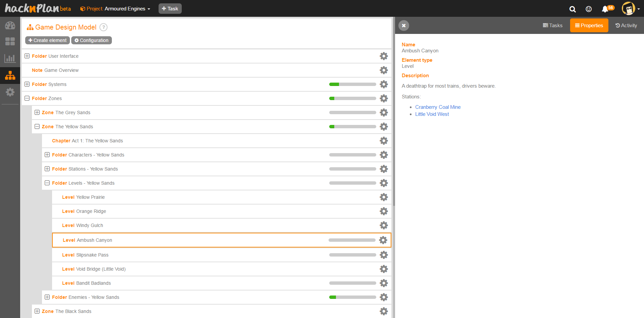Viewport: 644px width, 318px height.
Task: Click the Game Design Model help icon
Action: (x=103, y=27)
